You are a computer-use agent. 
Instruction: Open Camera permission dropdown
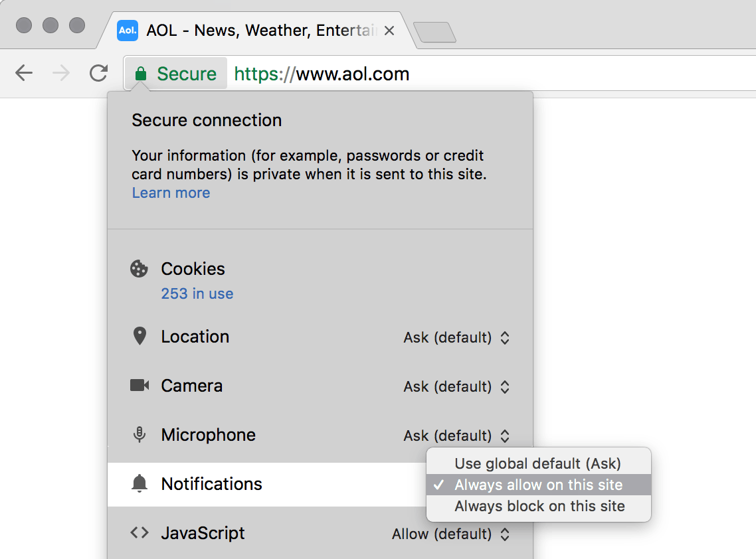coord(456,386)
